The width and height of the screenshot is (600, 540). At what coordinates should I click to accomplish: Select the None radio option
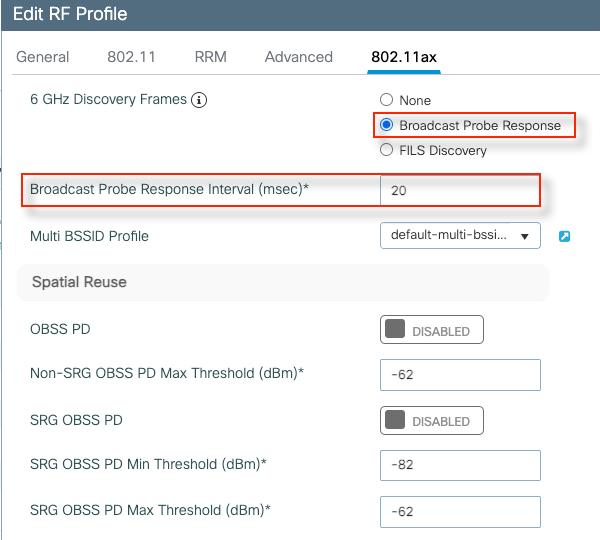tap(387, 100)
